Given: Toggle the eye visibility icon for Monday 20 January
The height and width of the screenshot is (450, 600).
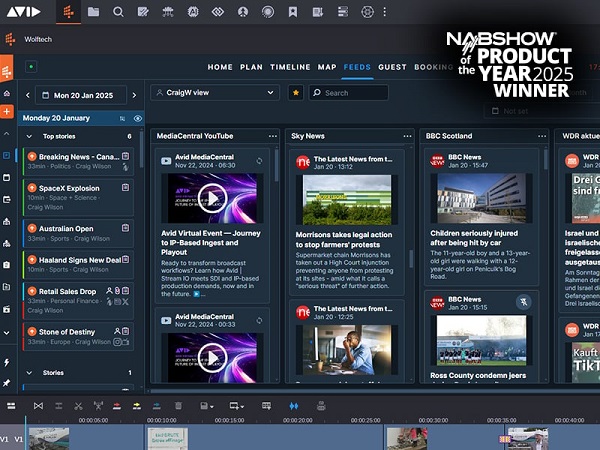Looking at the screenshot, I should tap(138, 118).
